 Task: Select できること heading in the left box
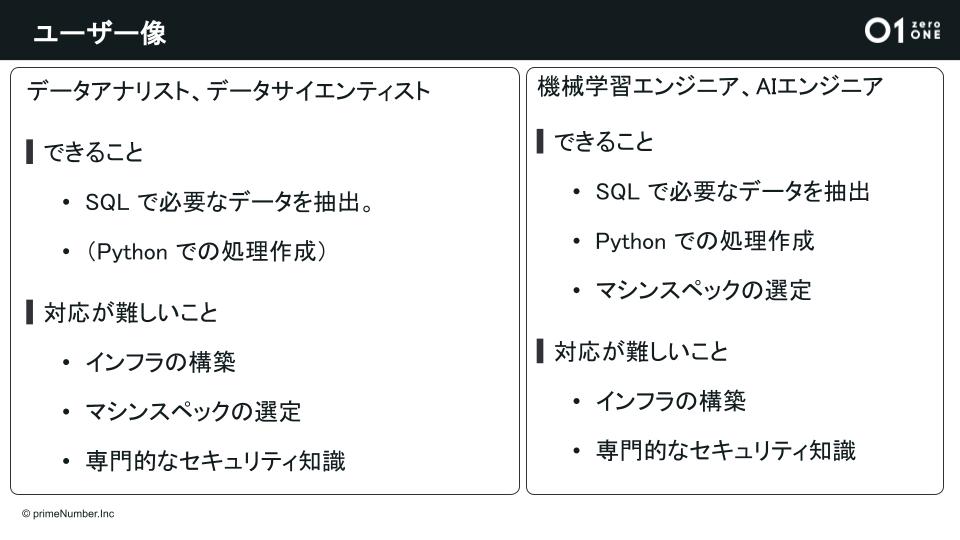pyautogui.click(x=93, y=152)
